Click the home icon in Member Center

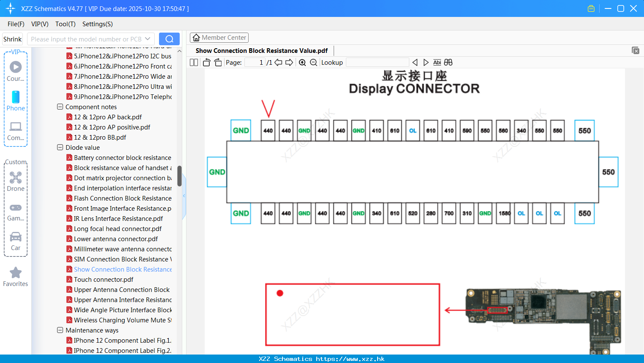196,38
